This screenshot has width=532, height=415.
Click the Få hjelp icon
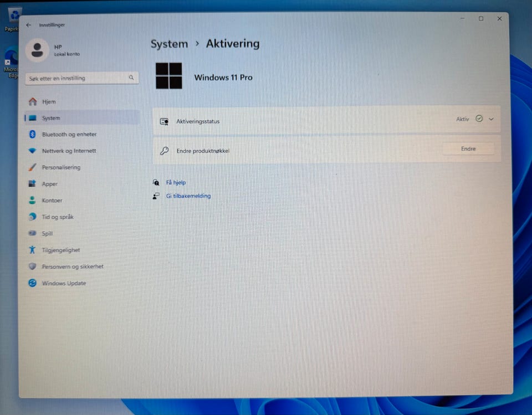(156, 182)
